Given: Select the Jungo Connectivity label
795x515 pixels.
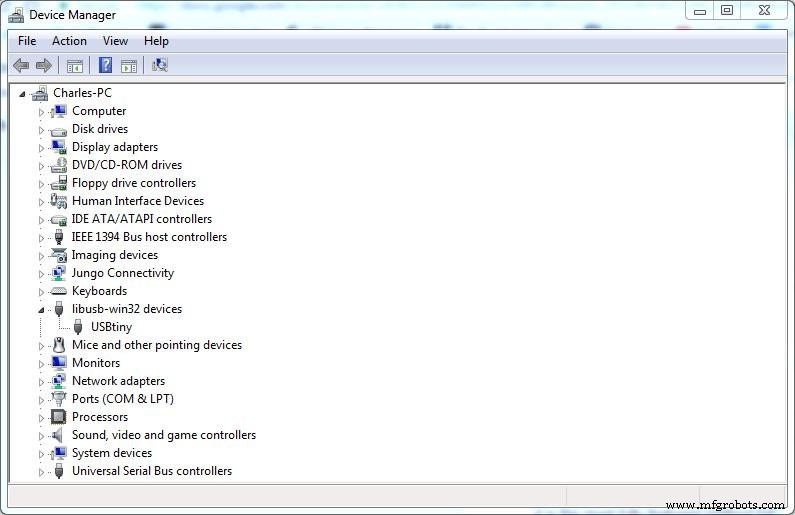Looking at the screenshot, I should pos(123,273).
